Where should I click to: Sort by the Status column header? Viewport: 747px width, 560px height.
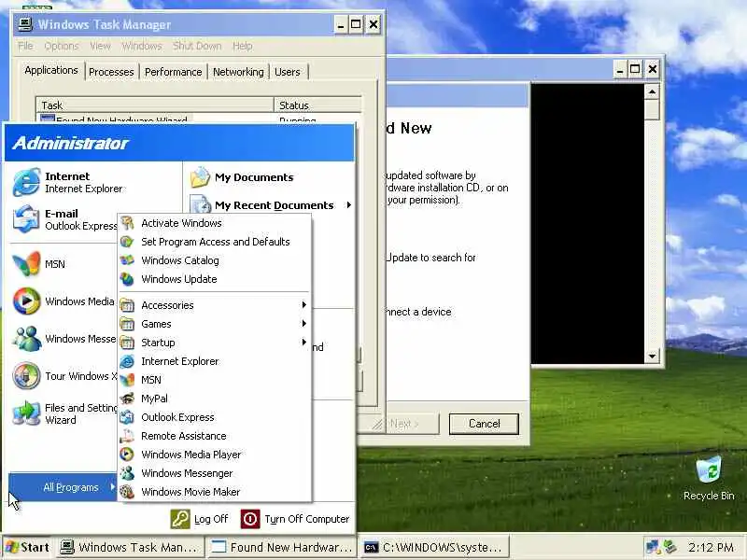pos(317,105)
